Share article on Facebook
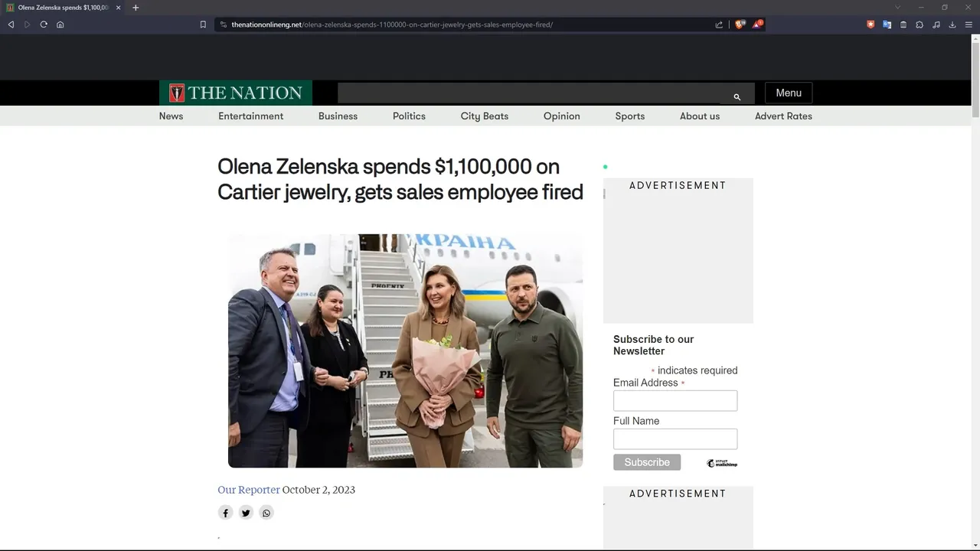The width and height of the screenshot is (980, 551). tap(225, 513)
